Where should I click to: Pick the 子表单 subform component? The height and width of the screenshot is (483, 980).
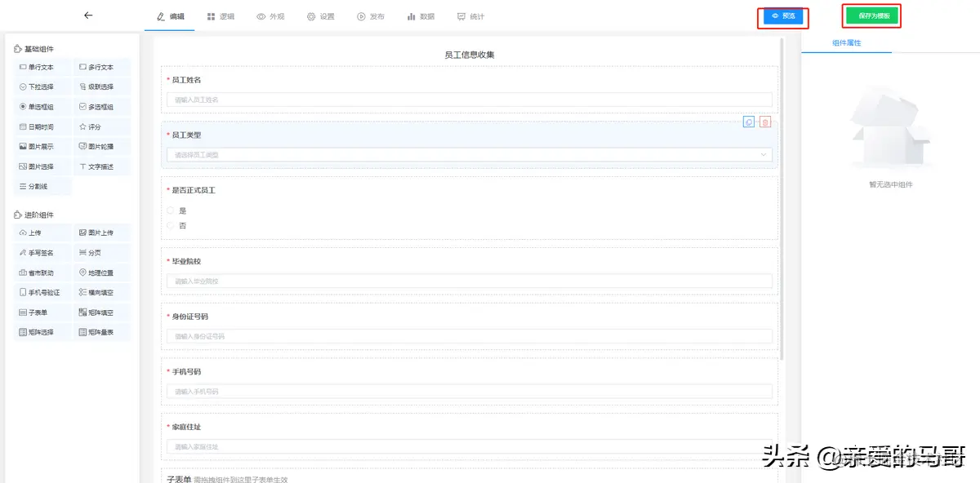[42, 312]
